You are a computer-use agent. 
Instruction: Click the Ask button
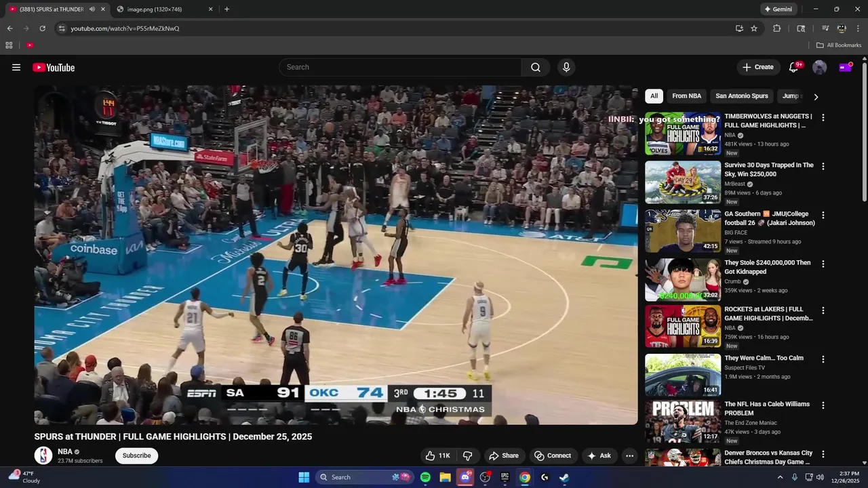599,455
